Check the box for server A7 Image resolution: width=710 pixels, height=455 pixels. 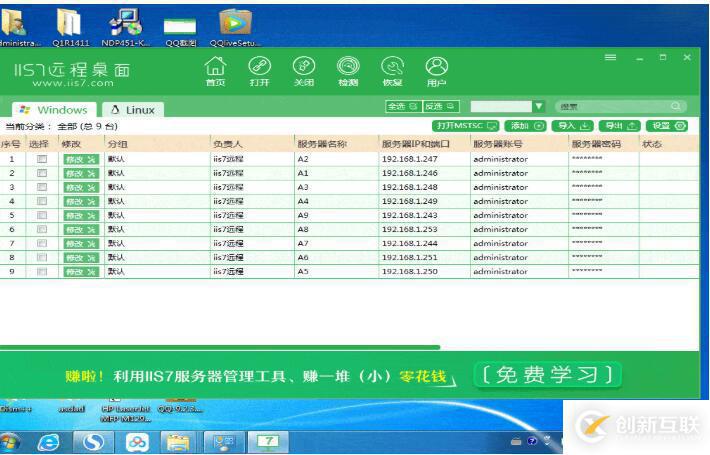[42, 243]
